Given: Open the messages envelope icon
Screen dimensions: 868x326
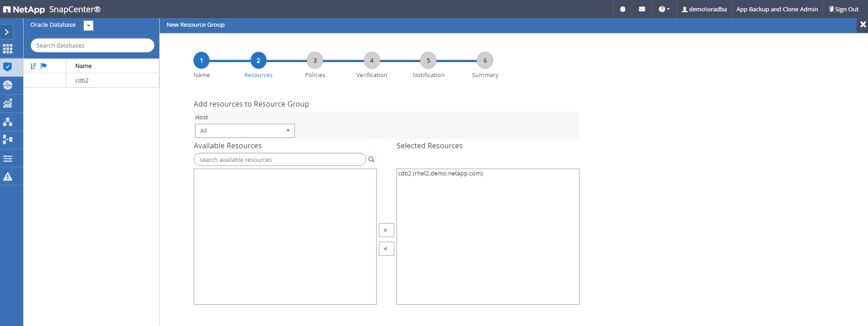Looking at the screenshot, I should 642,9.
